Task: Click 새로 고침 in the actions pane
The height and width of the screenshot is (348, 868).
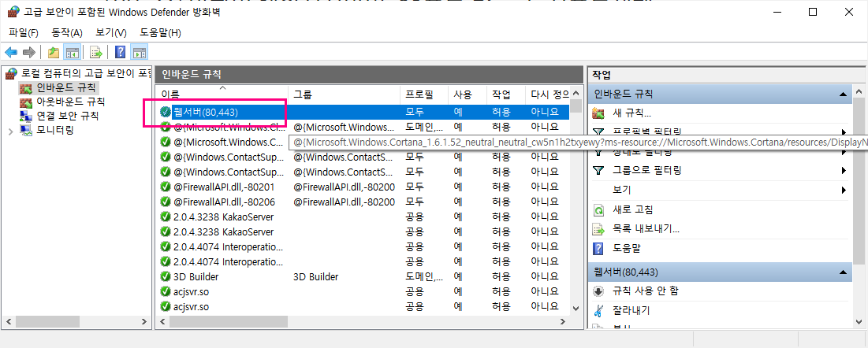Action: coord(633,209)
